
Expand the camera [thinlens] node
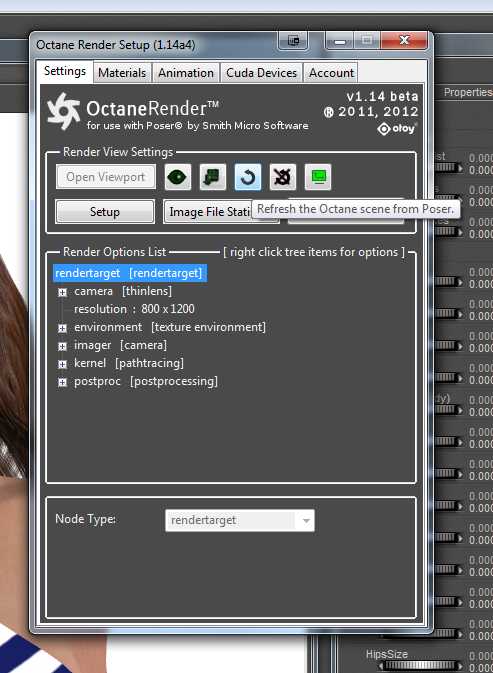[62, 292]
